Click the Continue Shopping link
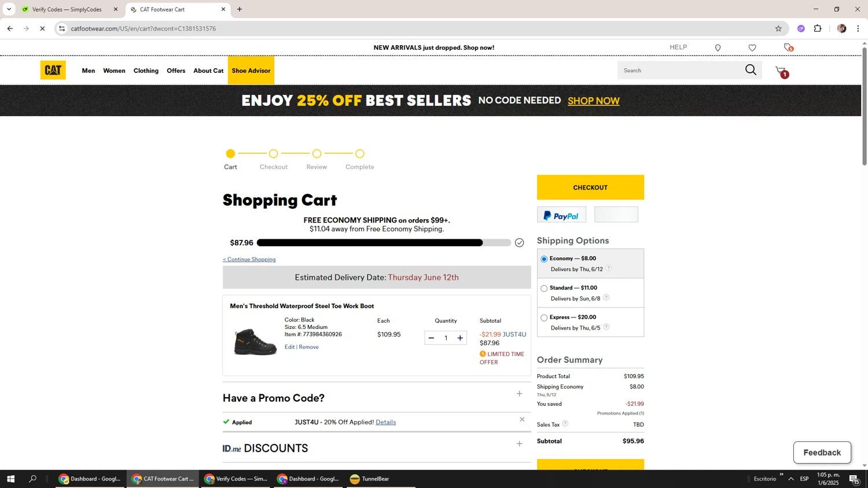Viewport: 868px width, 488px height. pyautogui.click(x=249, y=260)
